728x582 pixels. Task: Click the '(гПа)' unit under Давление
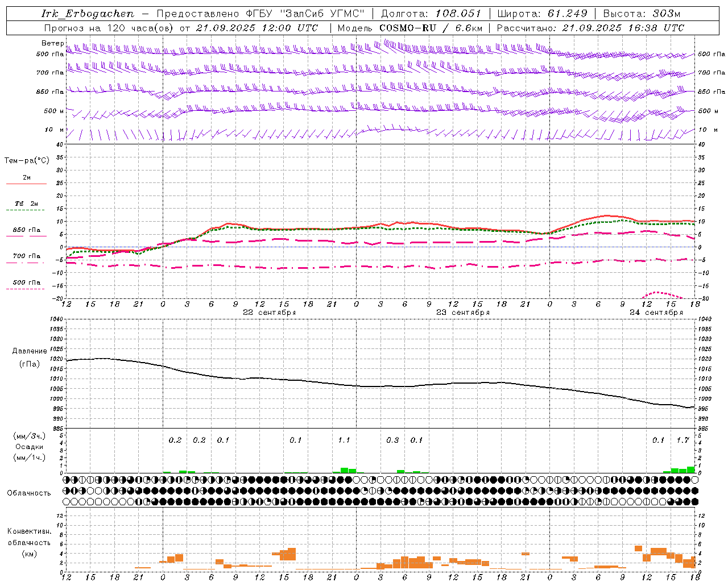point(30,364)
